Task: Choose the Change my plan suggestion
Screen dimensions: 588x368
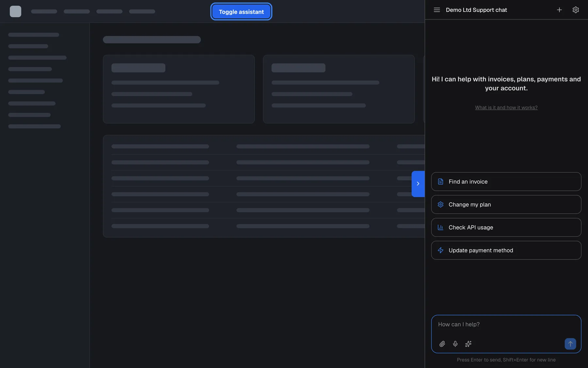Action: click(506, 204)
